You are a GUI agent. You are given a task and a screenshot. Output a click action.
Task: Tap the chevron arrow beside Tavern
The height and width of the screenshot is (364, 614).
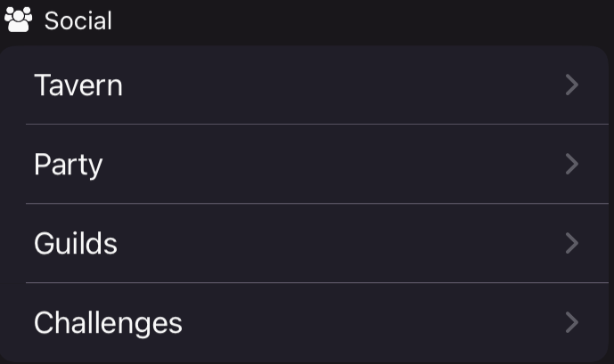[x=572, y=85]
